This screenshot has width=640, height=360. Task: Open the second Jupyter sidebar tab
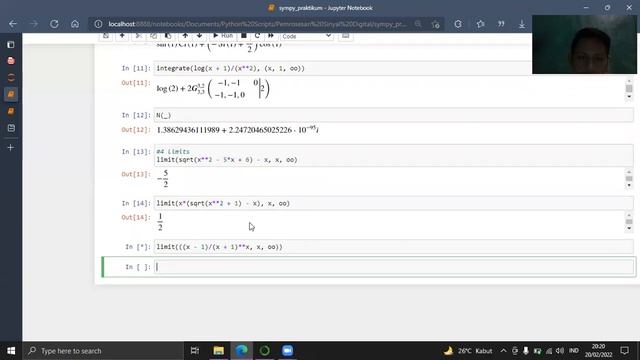pyautogui.click(x=11, y=111)
